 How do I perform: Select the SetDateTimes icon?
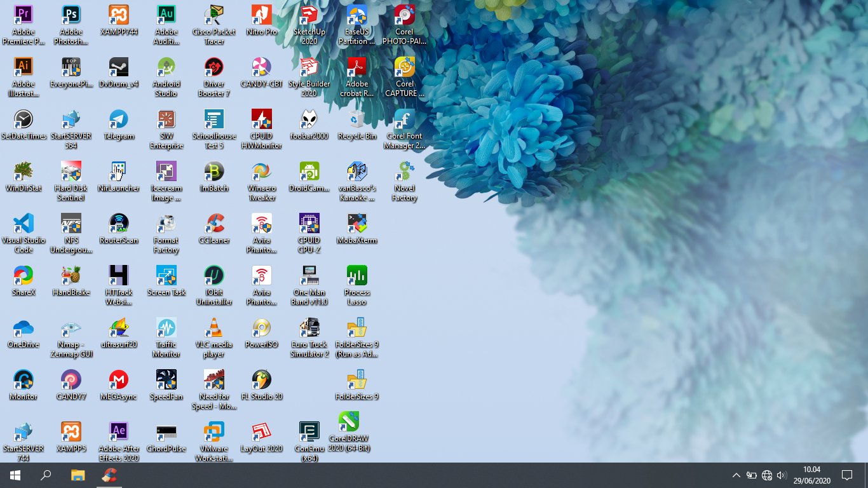24,125
